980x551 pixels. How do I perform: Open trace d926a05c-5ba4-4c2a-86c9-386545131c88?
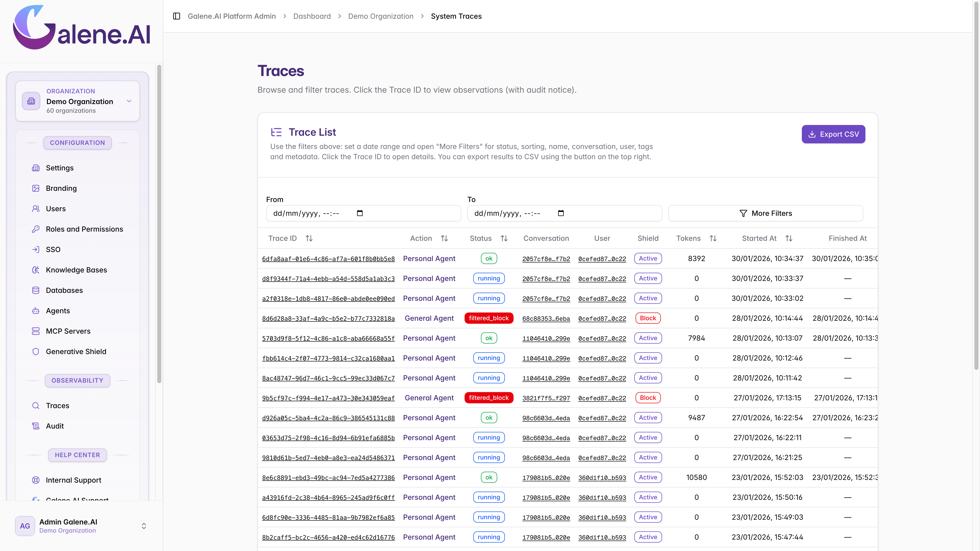coord(328,418)
